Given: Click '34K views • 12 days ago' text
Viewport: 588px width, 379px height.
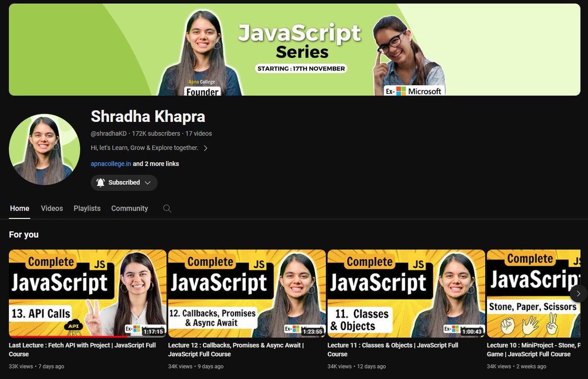Looking at the screenshot, I should click(356, 366).
